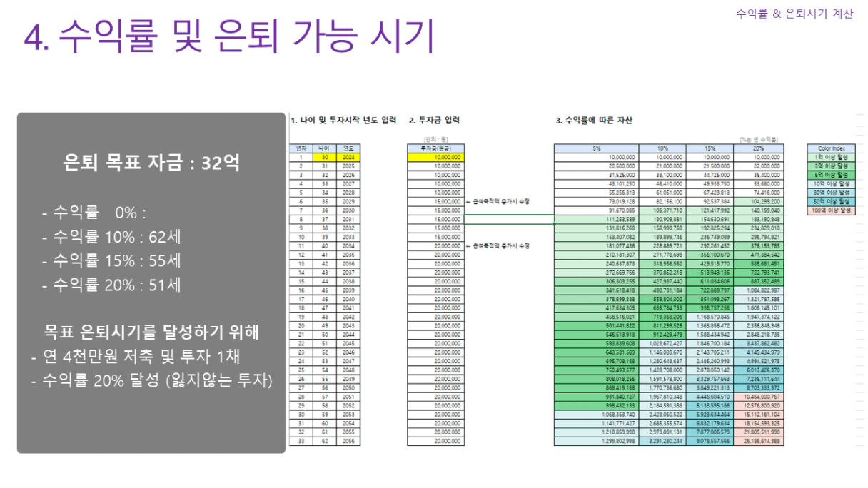Viewport: 868px width, 488px height.
Task: Click the slide title '4. 수익률 및 은퇴 가능 시기'
Action: [229, 37]
